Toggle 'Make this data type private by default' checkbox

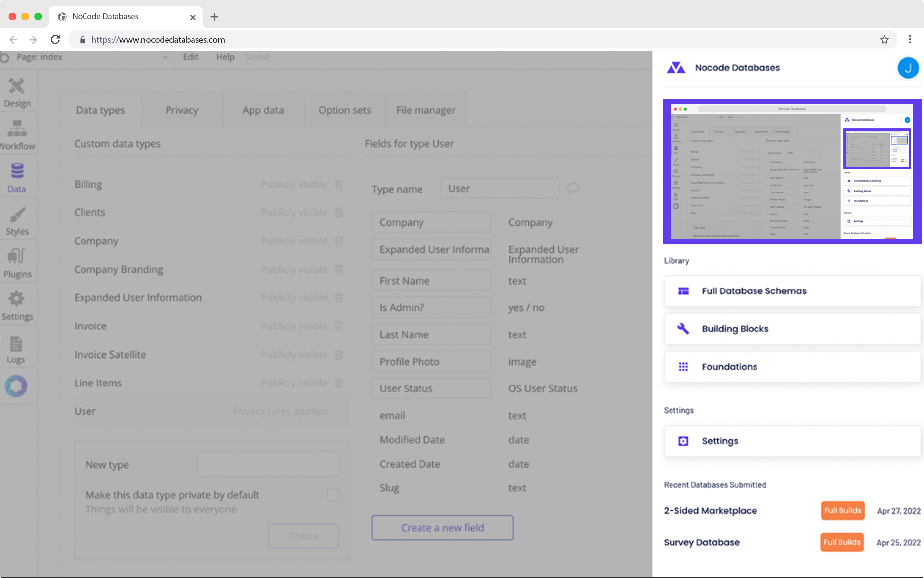333,494
